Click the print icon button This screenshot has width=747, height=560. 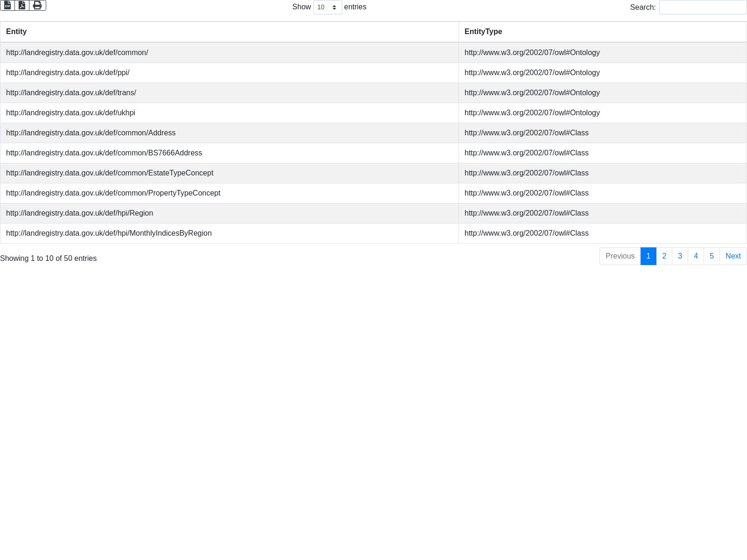37,5
